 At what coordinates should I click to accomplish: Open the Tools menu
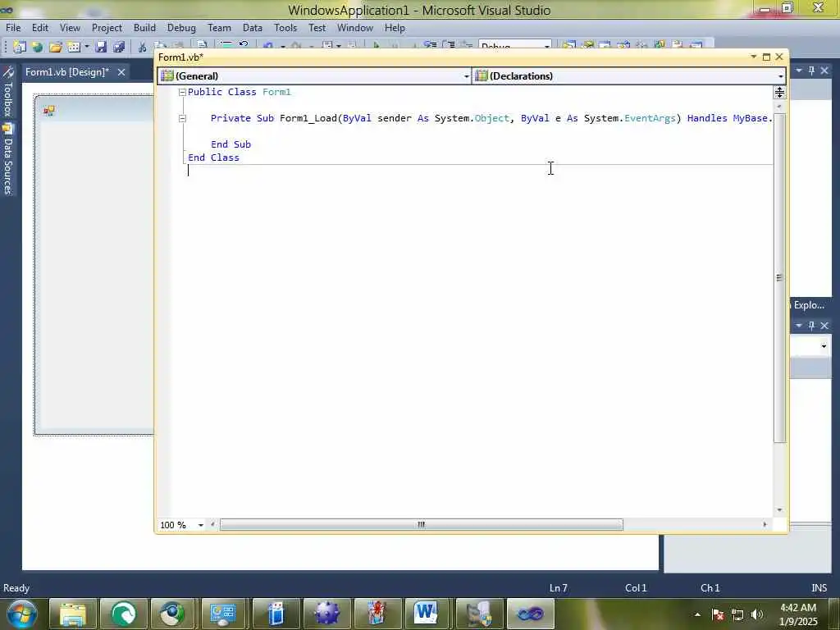pyautogui.click(x=285, y=28)
